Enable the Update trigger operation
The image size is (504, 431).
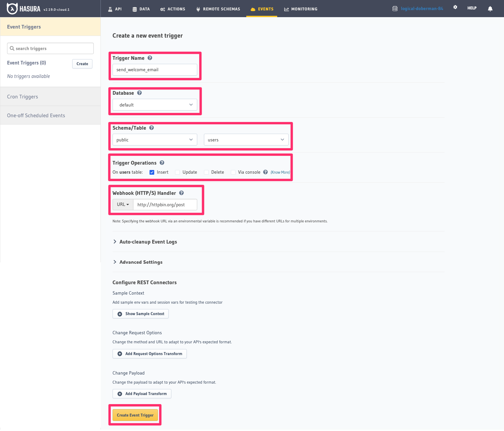pyautogui.click(x=177, y=172)
